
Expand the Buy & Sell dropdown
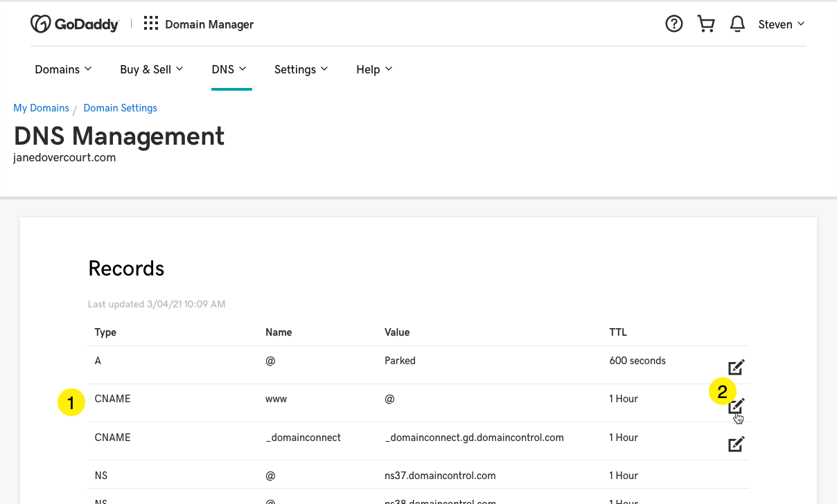151,69
